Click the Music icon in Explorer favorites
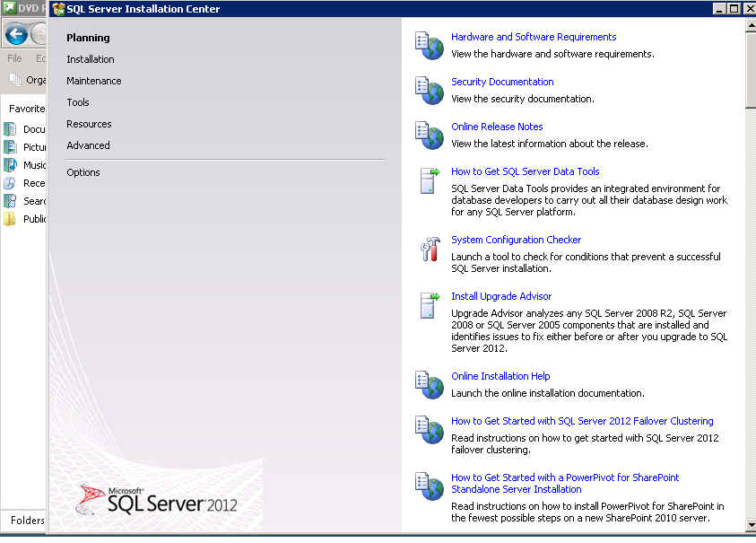This screenshot has width=756, height=543. pyautogui.click(x=10, y=165)
